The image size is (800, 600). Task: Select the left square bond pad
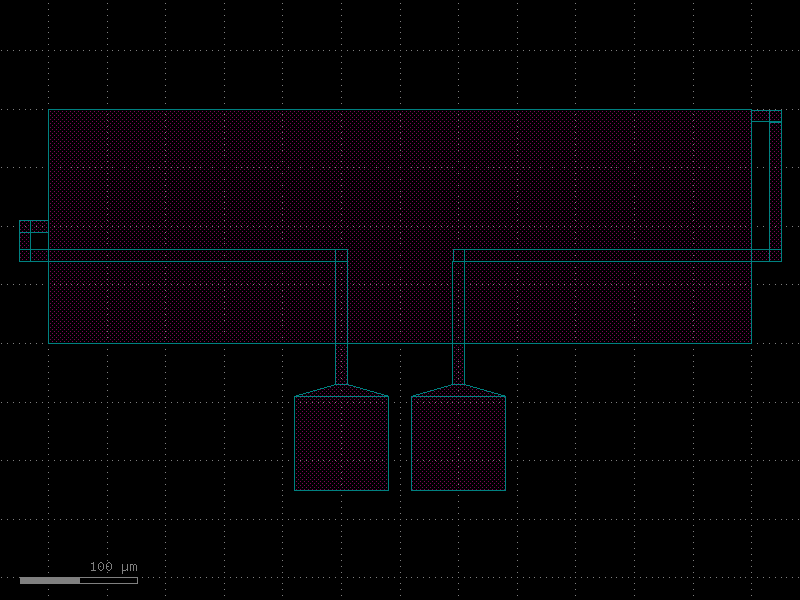click(x=341, y=443)
